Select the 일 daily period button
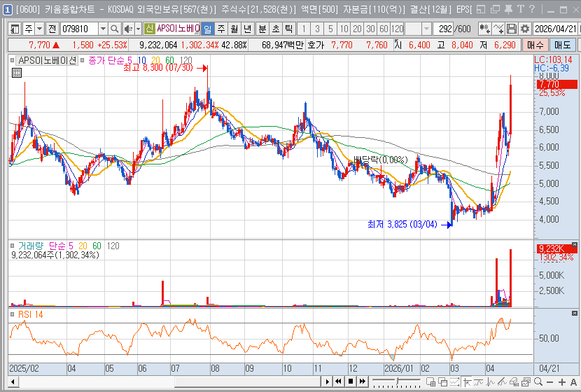 (207, 29)
